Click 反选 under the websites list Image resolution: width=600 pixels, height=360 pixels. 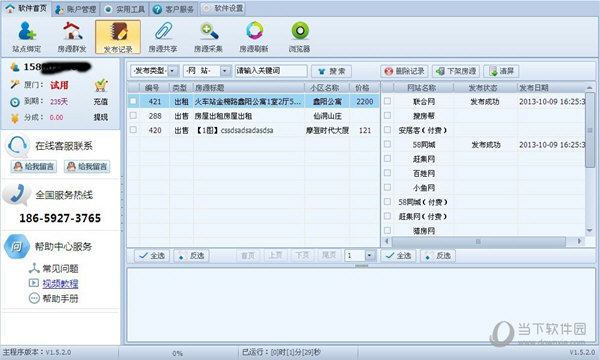(438, 256)
